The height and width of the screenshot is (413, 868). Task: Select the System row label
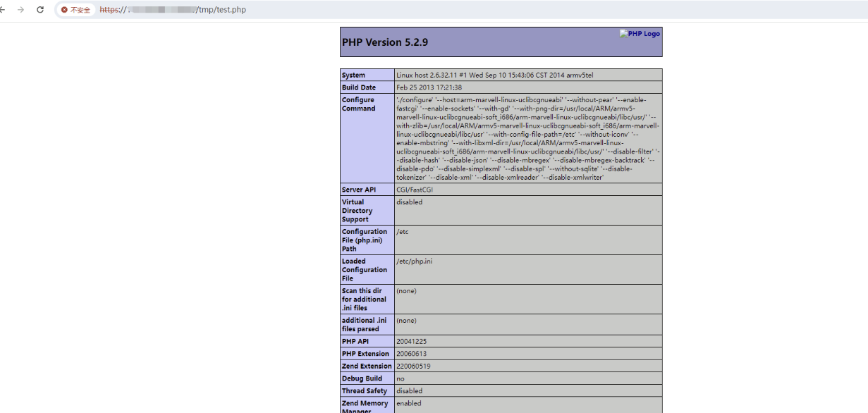354,75
